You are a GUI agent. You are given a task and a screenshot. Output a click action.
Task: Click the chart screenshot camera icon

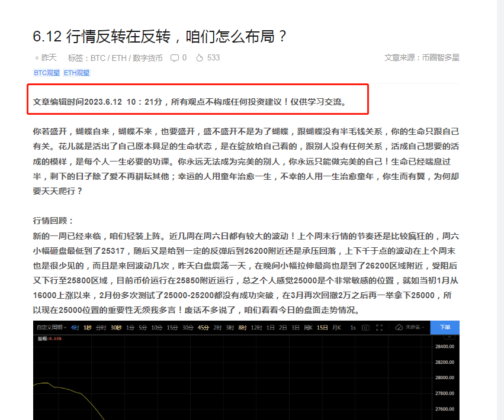click(x=366, y=328)
